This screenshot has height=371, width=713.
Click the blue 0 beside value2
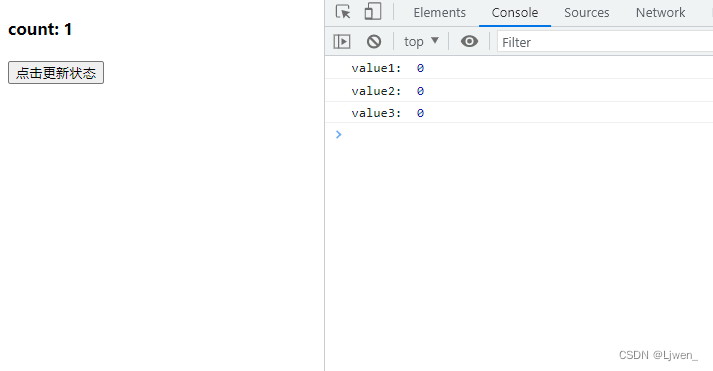click(420, 91)
